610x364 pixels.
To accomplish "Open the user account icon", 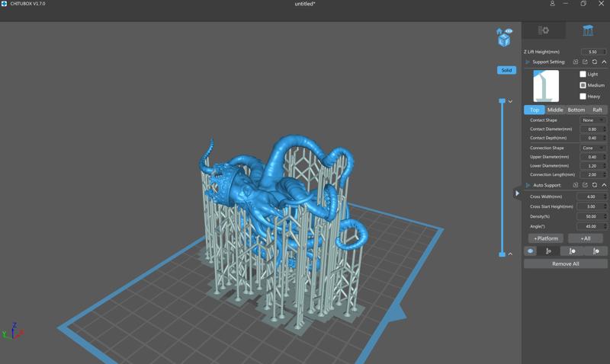I will [x=552, y=4].
